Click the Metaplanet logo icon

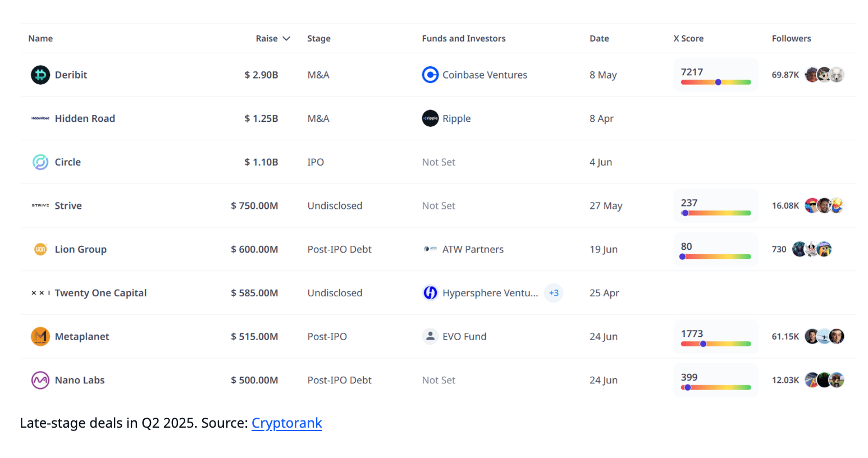click(40, 336)
